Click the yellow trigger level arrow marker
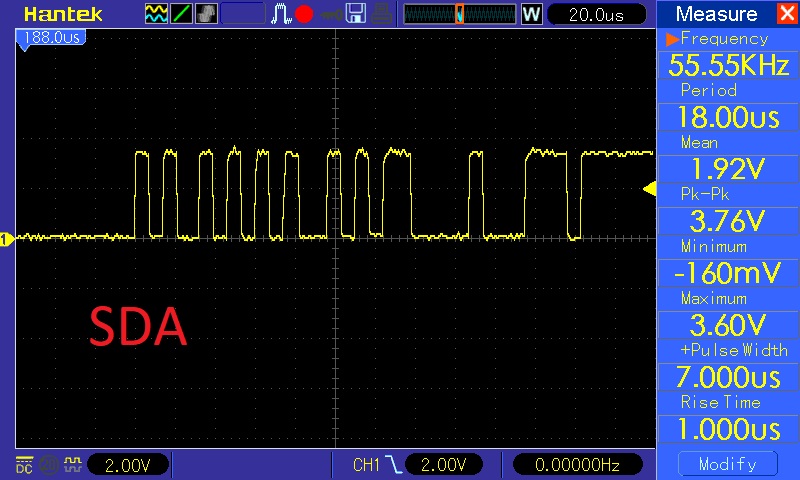This screenshot has width=800, height=480. pos(649,189)
